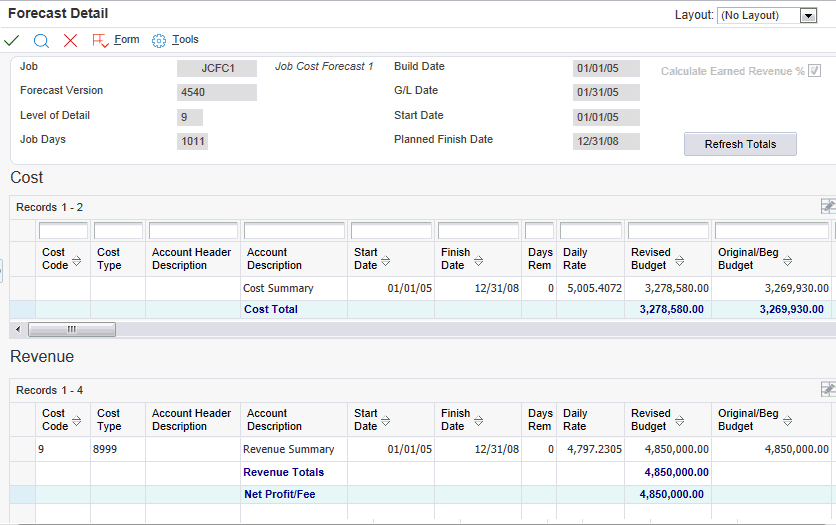Click the Find magnifier icon
The height and width of the screenshot is (525, 836).
41,40
